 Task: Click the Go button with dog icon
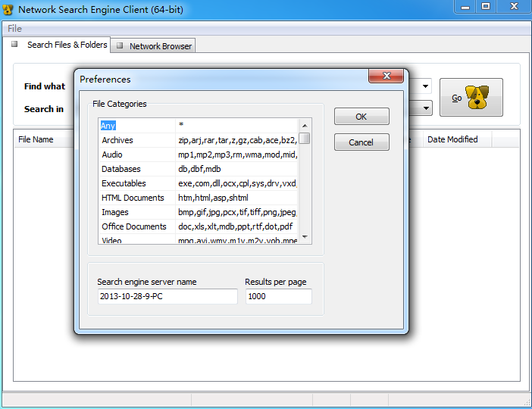pyautogui.click(x=471, y=98)
